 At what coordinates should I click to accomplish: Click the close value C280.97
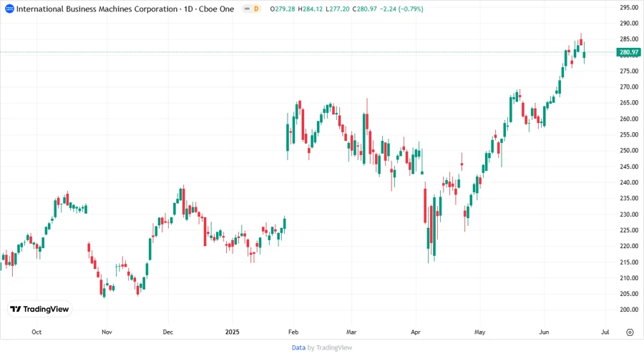(364, 9)
